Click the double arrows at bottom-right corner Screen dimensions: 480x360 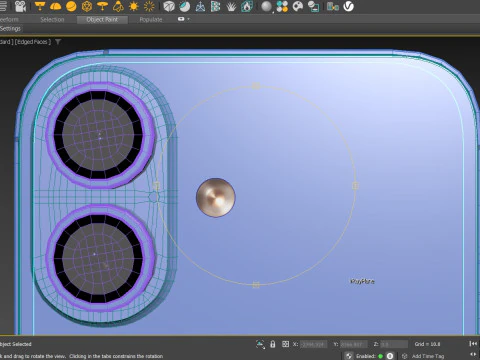pyautogui.click(x=473, y=354)
